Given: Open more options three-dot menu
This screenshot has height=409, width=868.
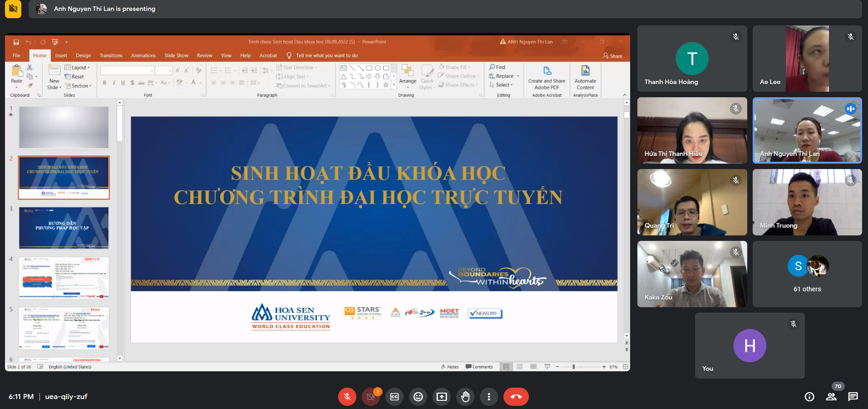Looking at the screenshot, I should point(488,397).
